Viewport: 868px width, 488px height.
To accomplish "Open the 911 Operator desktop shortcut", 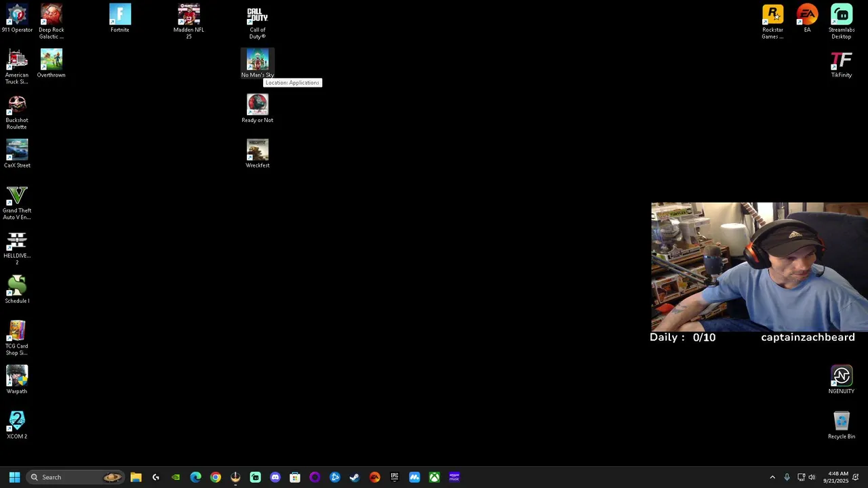I will pyautogui.click(x=17, y=19).
